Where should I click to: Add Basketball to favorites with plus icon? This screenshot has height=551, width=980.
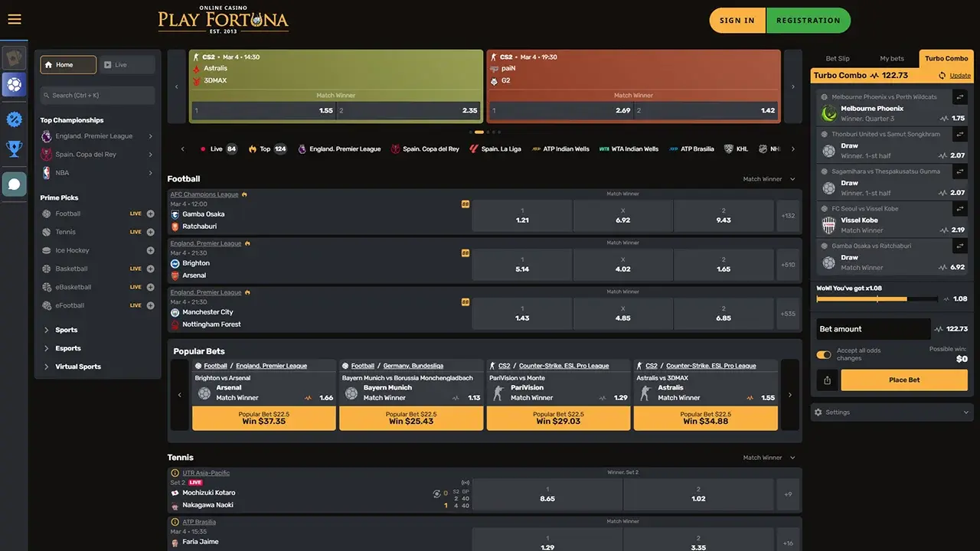coord(151,269)
